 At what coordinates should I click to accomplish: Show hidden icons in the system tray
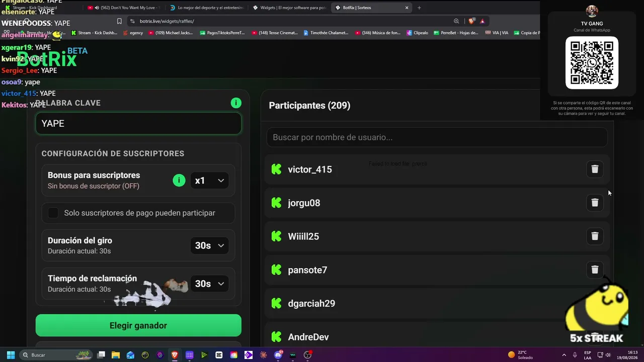pyautogui.click(x=563, y=355)
